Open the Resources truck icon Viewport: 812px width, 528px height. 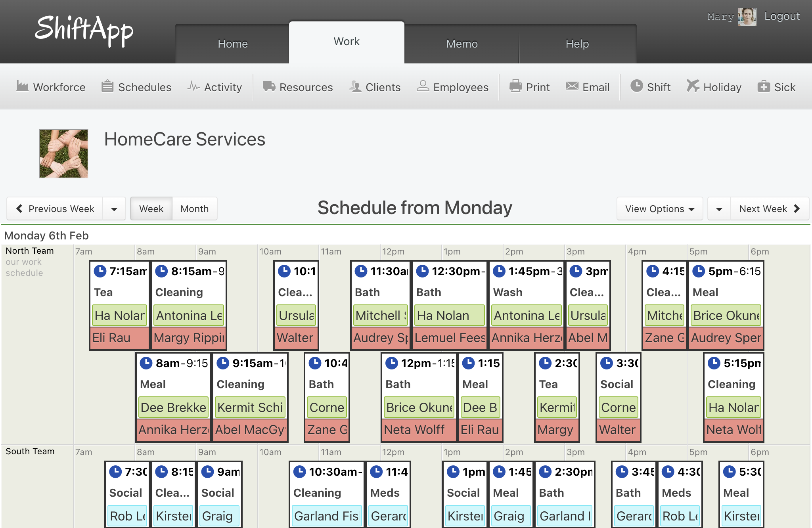coord(269,86)
